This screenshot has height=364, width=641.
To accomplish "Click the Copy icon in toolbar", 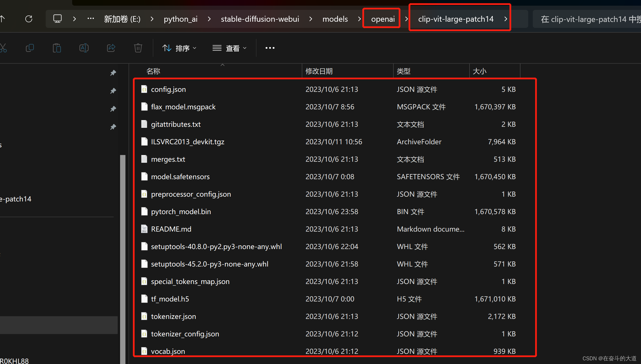I will pyautogui.click(x=30, y=48).
